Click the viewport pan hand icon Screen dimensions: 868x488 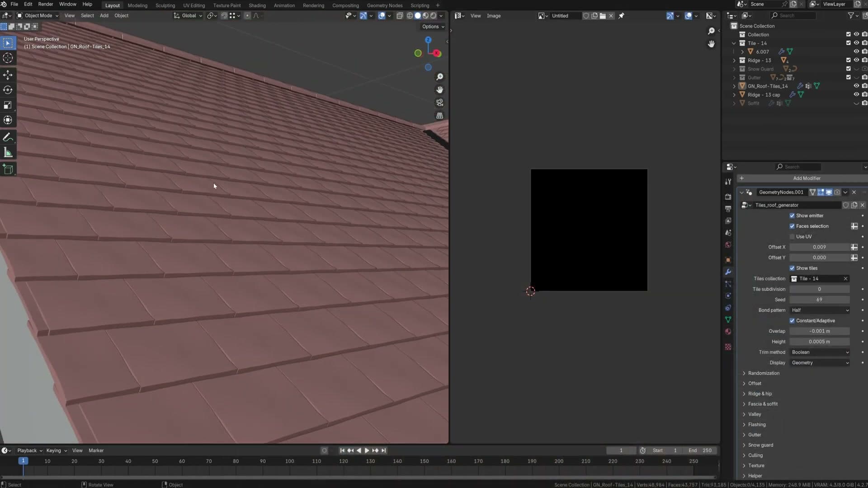pos(439,90)
